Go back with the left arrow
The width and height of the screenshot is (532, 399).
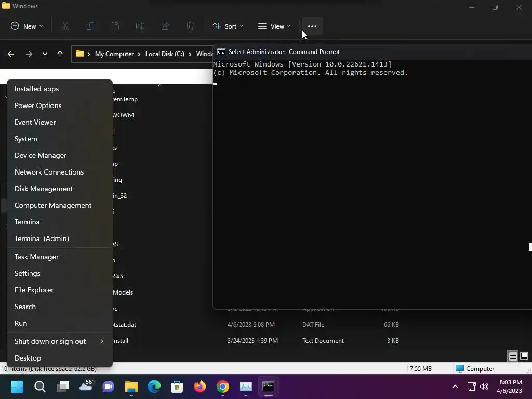(x=11, y=54)
